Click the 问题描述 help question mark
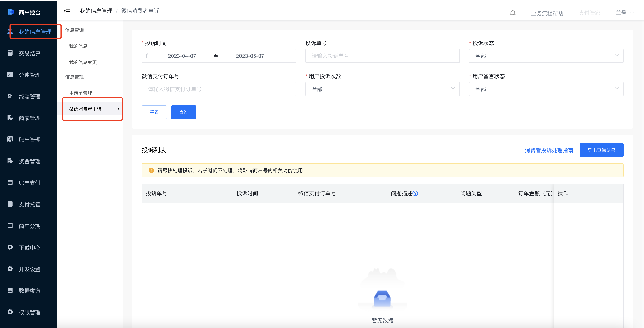The image size is (644, 328). click(416, 193)
